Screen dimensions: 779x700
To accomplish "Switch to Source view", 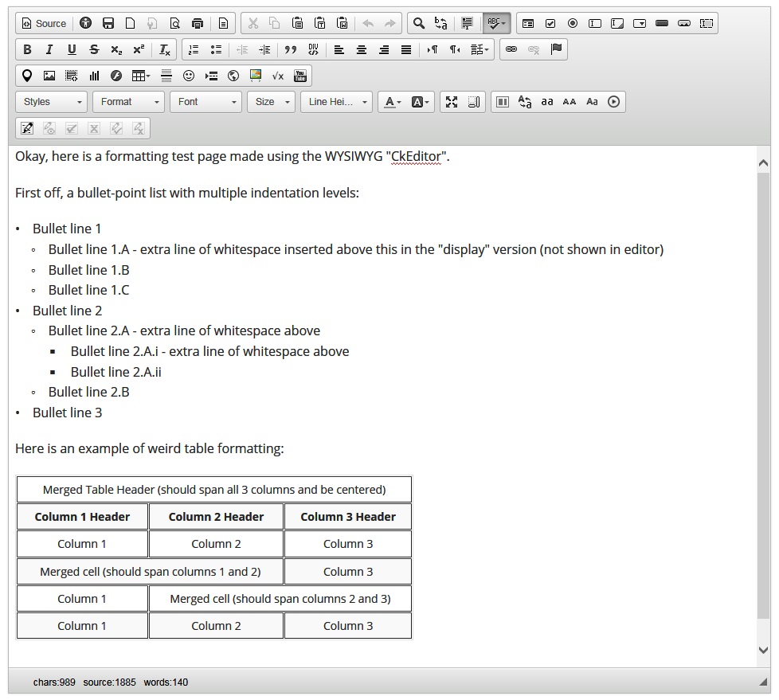I will click(x=45, y=23).
